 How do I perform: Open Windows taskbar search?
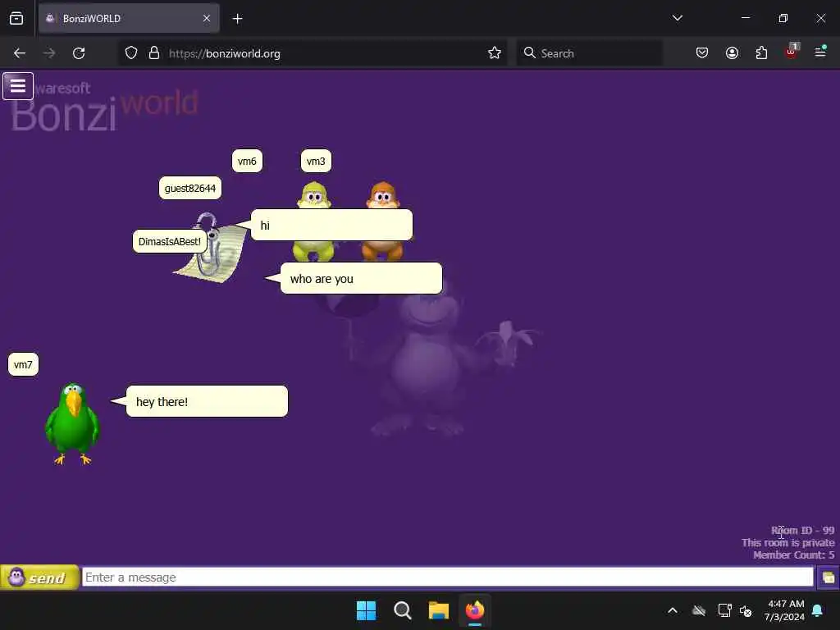(x=402, y=610)
